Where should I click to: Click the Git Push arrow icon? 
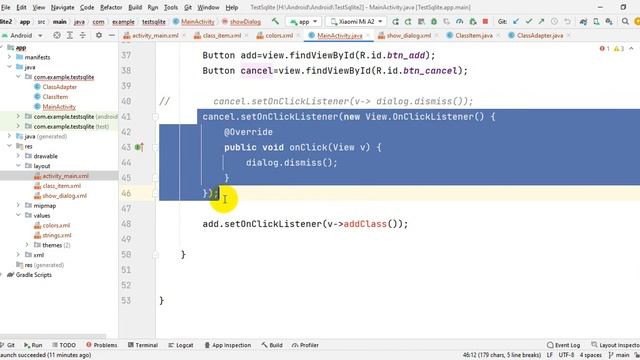541,21
